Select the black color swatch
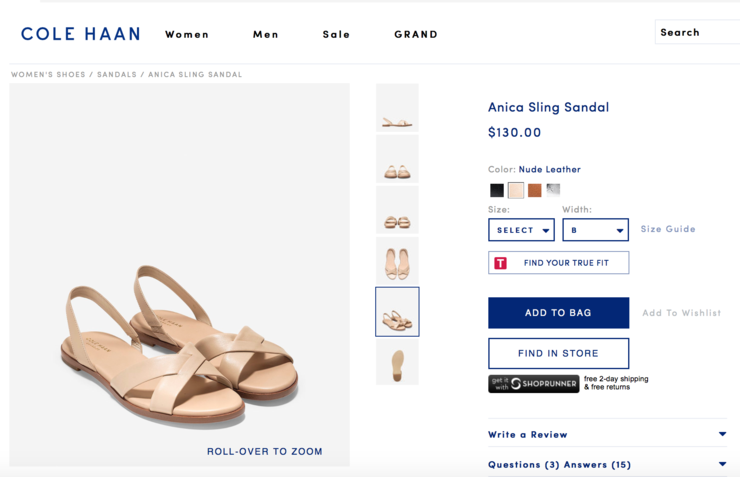This screenshot has height=477, width=740. 497,190
